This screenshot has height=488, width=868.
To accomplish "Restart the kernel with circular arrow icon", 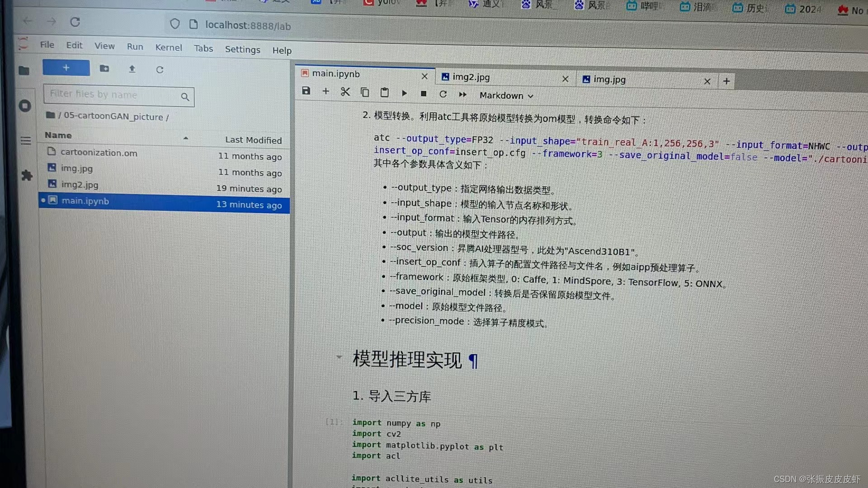I will tap(443, 94).
